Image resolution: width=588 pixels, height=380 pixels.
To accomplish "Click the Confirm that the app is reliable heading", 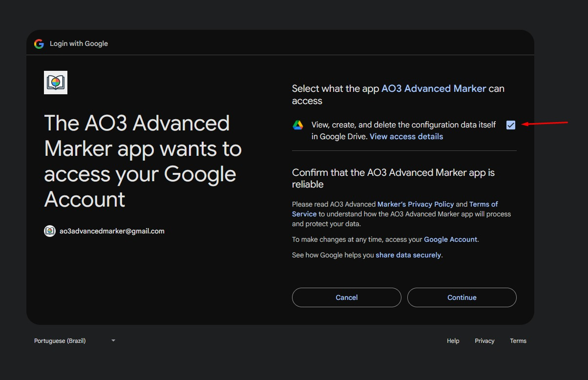I will tap(393, 178).
